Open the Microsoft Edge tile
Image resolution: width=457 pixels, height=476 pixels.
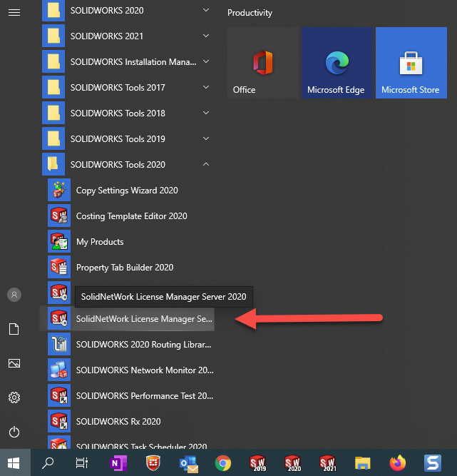pyautogui.click(x=336, y=63)
